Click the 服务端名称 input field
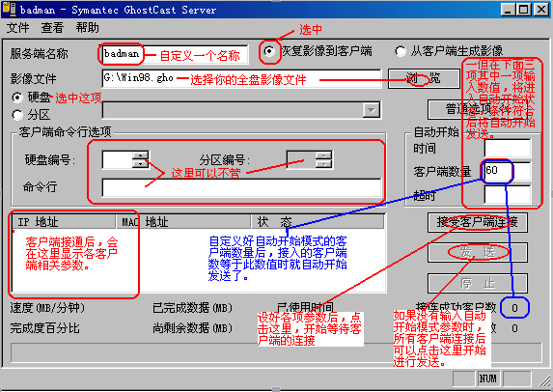 pos(176,54)
